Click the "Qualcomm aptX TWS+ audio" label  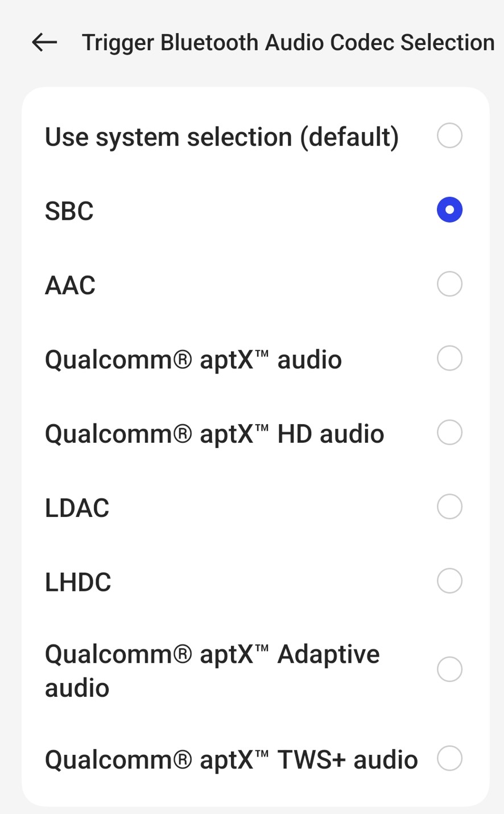coord(231,760)
